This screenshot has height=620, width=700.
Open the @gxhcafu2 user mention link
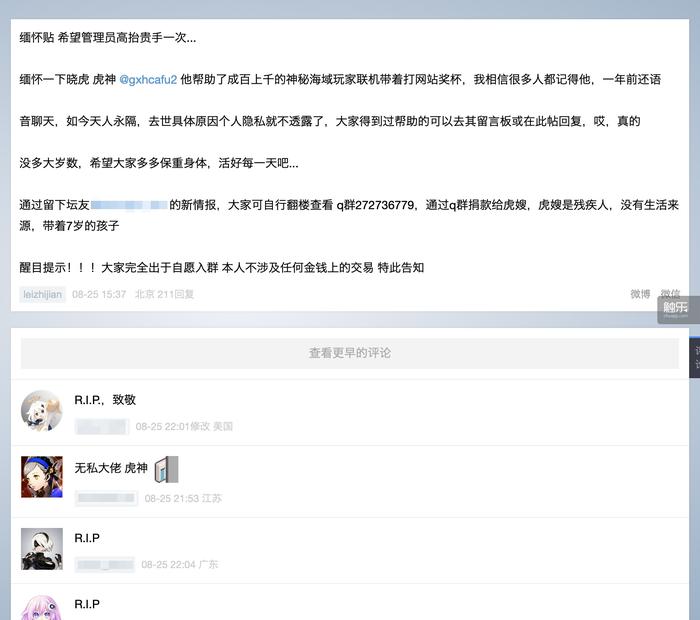pos(148,80)
